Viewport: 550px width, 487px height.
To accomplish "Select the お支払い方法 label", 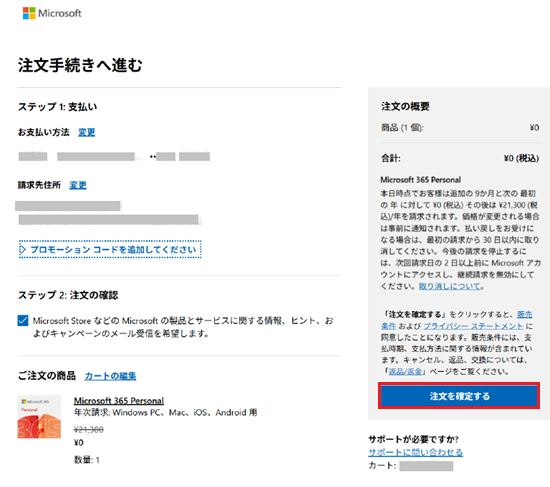I will point(43,132).
